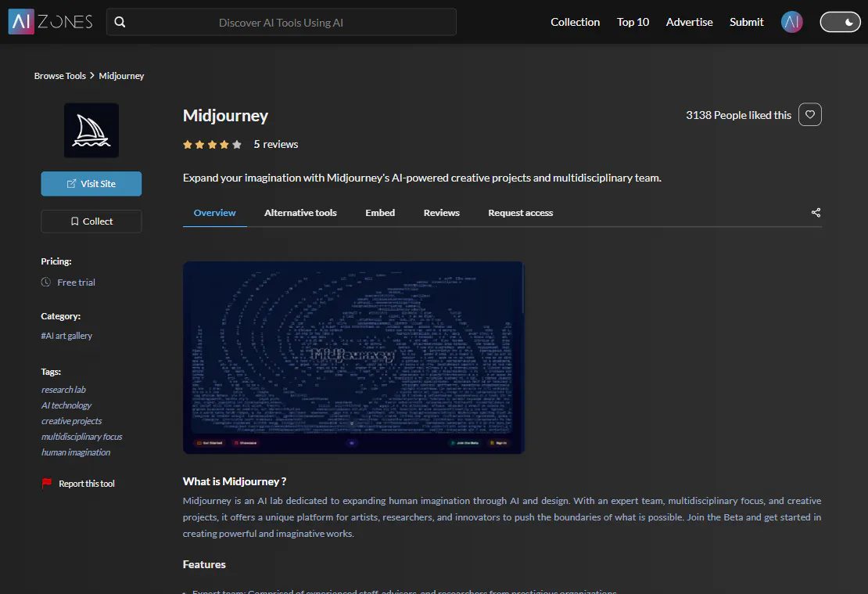Focus the Discover AI Tools search field
Image resolution: width=868 pixels, height=594 pixels.
click(x=282, y=22)
